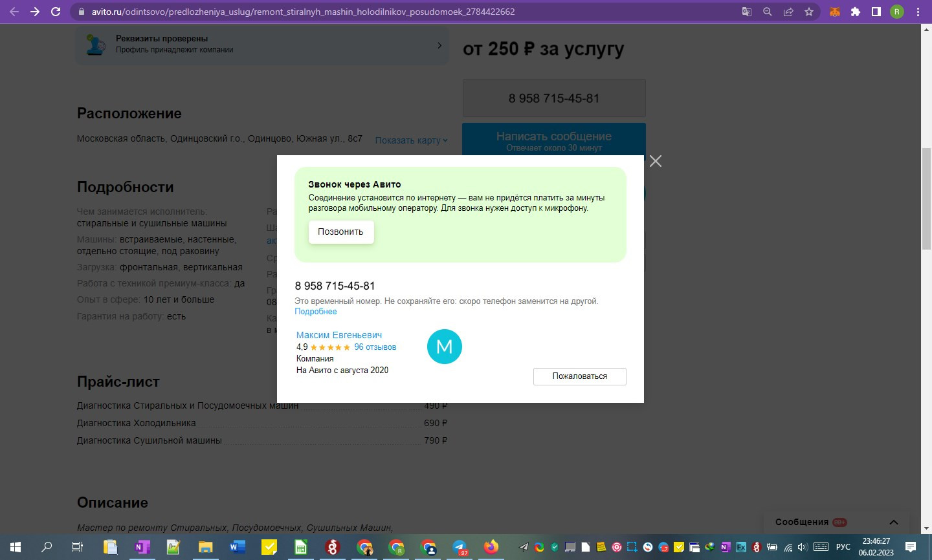This screenshot has width=932, height=560.
Task: Click the Пожаловаться button
Action: 580,376
